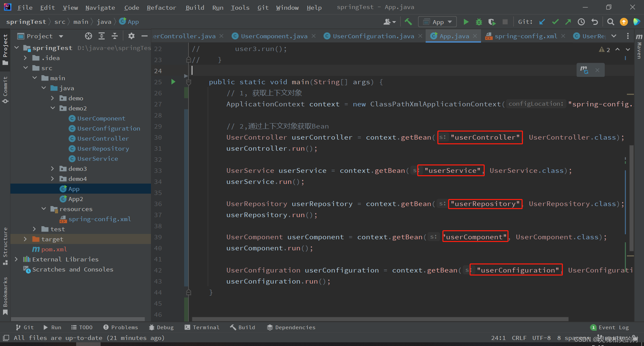644x346 pixels.
Task: Open Maven tool window sidebar
Action: [x=639, y=46]
